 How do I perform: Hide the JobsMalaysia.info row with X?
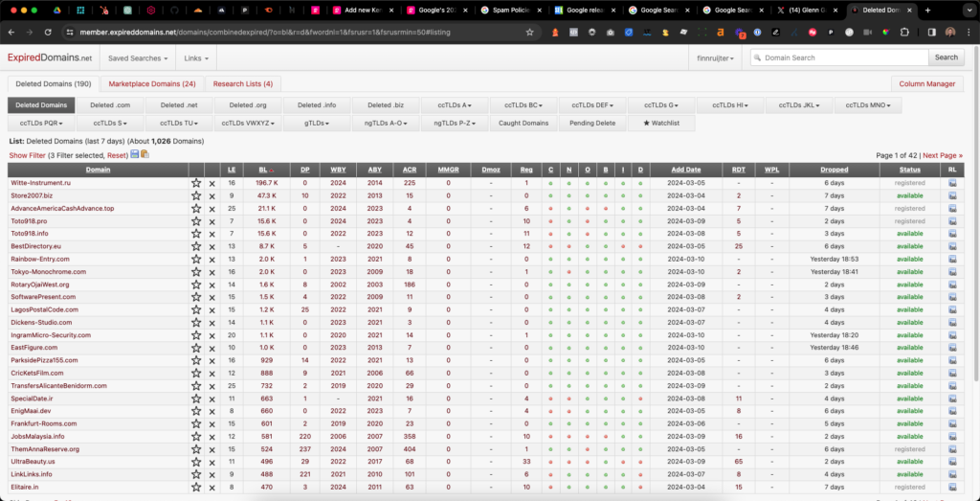[212, 437]
